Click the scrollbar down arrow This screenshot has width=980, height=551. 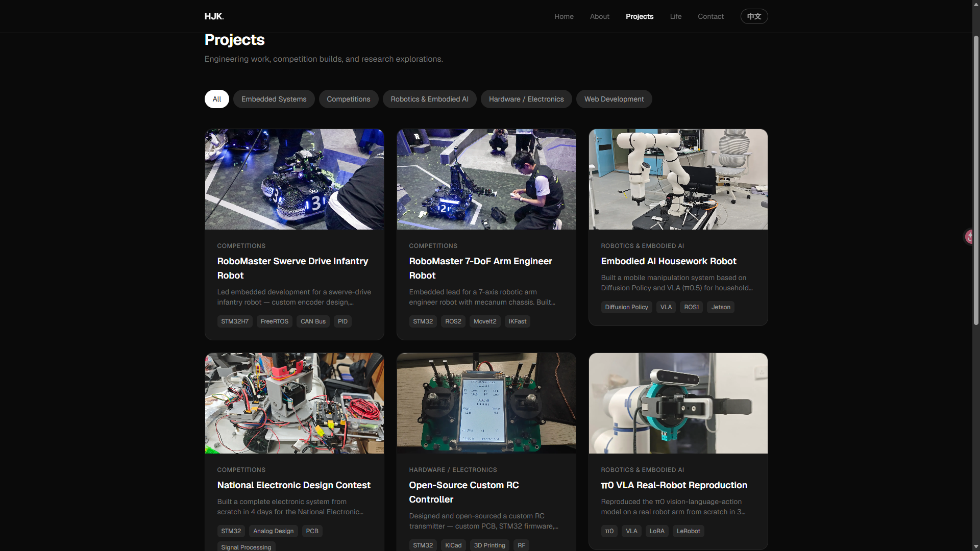pos(976,547)
